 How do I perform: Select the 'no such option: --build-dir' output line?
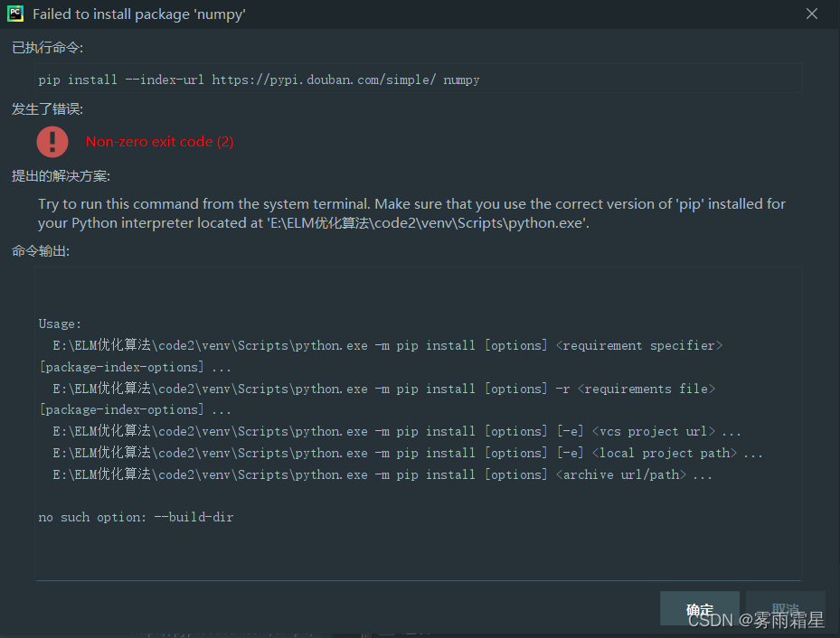coord(137,516)
